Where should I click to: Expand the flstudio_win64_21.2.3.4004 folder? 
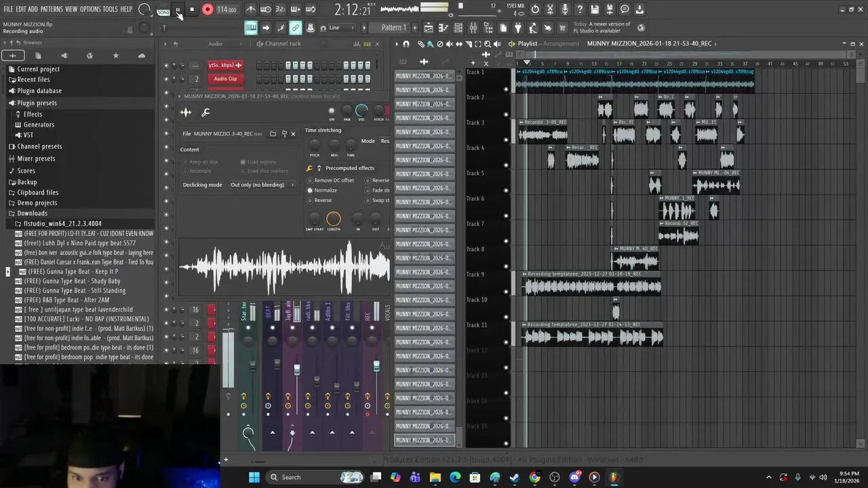pos(62,224)
